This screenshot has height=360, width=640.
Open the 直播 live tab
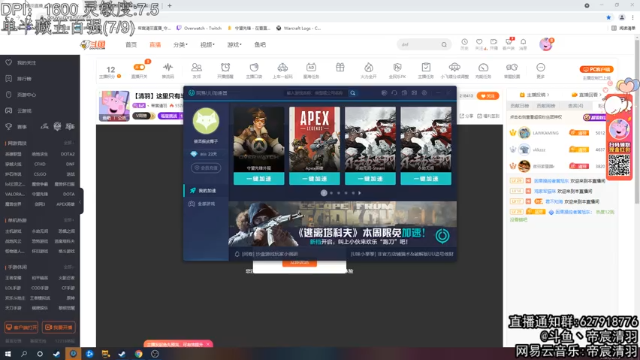[155, 44]
